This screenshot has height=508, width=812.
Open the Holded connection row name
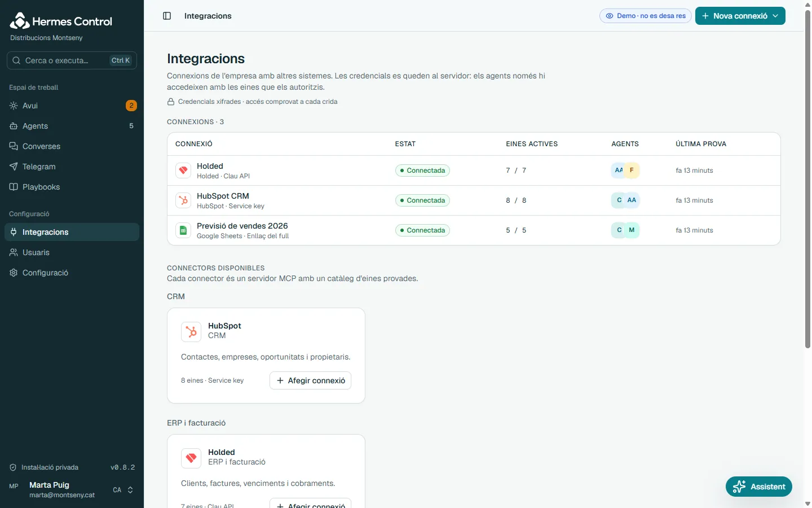(210, 166)
